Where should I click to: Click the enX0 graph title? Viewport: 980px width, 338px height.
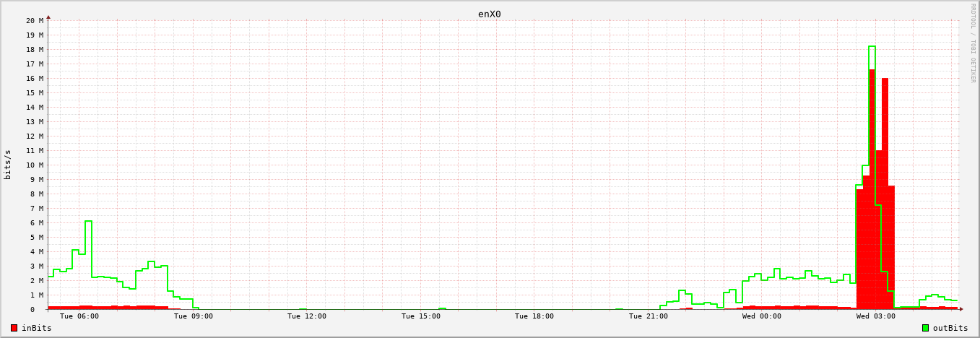[x=489, y=14]
